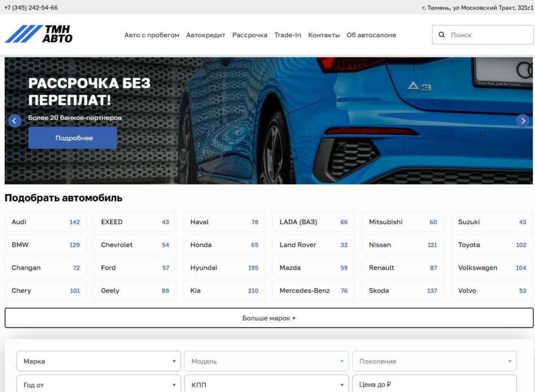Go to previous banner slide arrow
535x392 pixels.
(14, 121)
